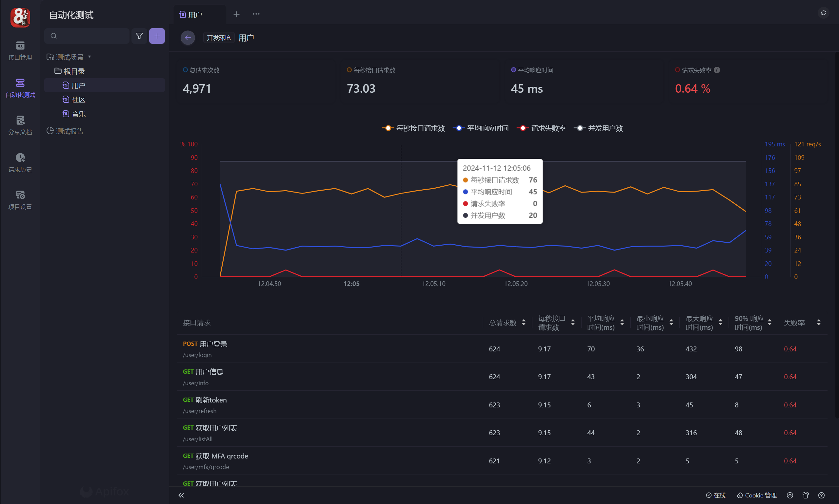Toggle 请求失败率 series in chart legend
839x504 pixels.
541,128
